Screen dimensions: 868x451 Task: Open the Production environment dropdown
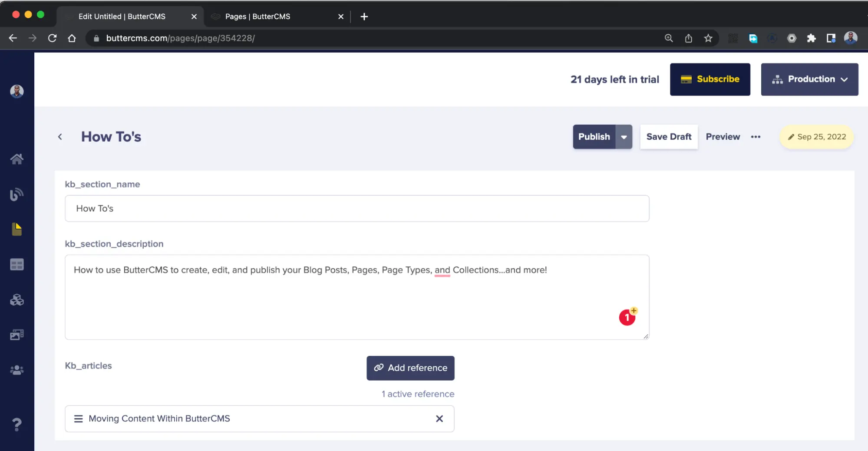pos(809,79)
